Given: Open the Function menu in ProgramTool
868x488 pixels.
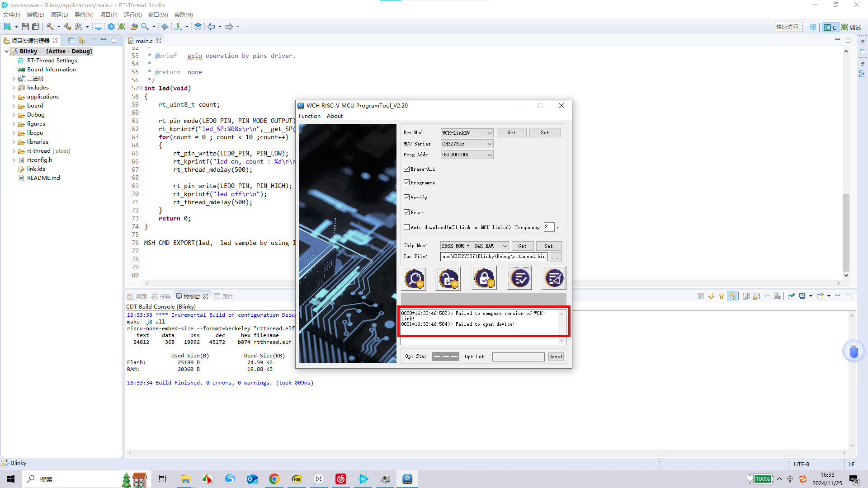Looking at the screenshot, I should pyautogui.click(x=309, y=116).
